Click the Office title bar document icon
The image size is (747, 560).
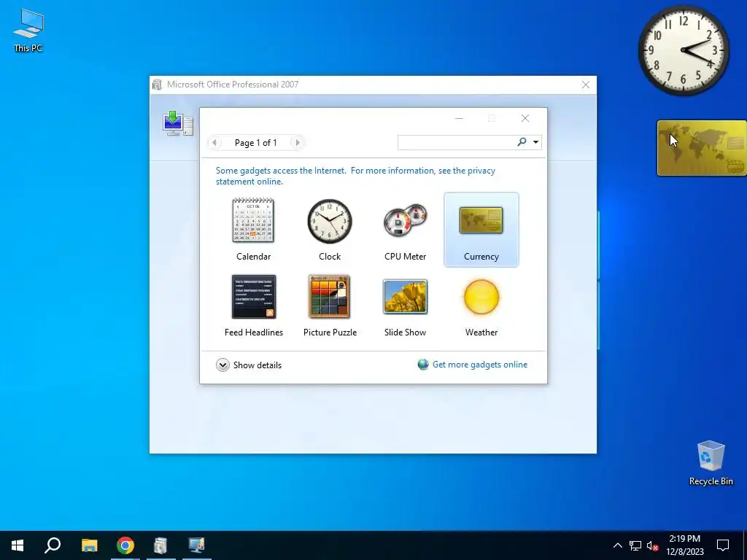(158, 85)
